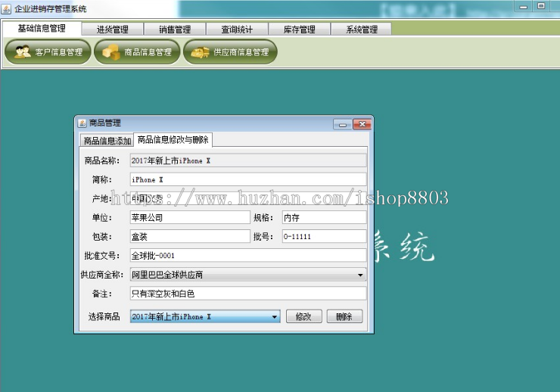Maximize the main application window
Viewport: 560px width, 392px height.
pos(541,6)
